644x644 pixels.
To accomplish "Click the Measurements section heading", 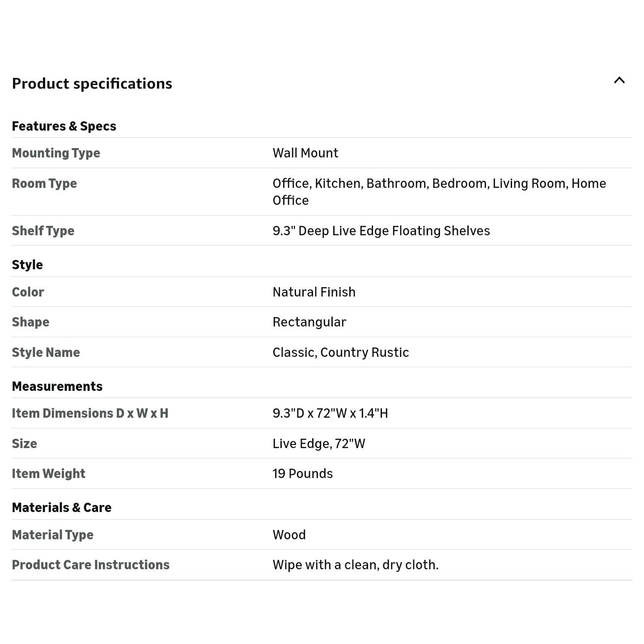I will (x=57, y=386).
